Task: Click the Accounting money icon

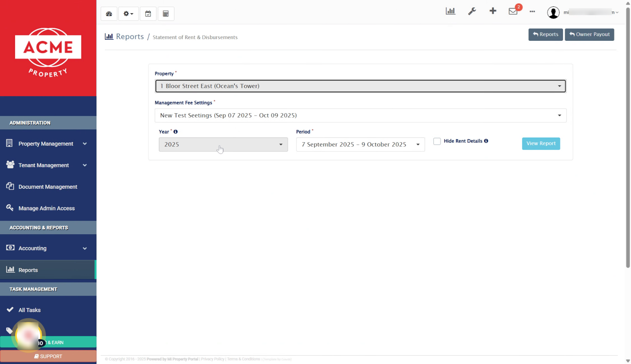Action: [10, 248]
